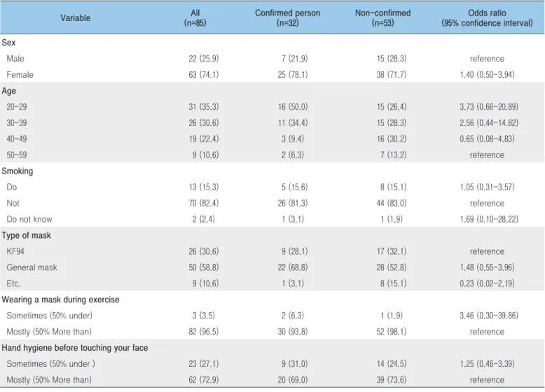
Task: Select the 'Do' smoking row label
Action: click(11, 187)
